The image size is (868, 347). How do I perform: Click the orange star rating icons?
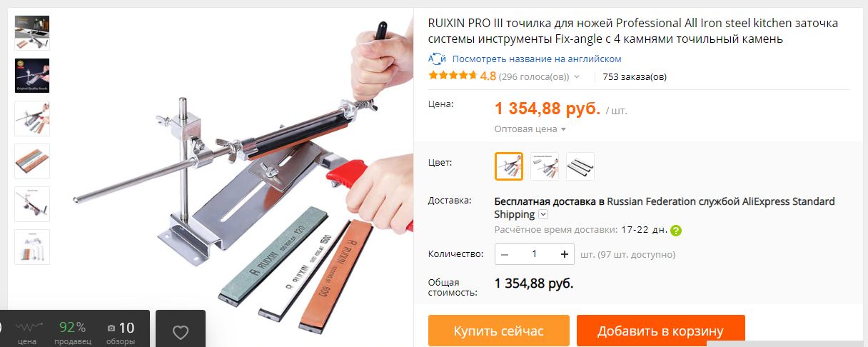click(x=452, y=76)
